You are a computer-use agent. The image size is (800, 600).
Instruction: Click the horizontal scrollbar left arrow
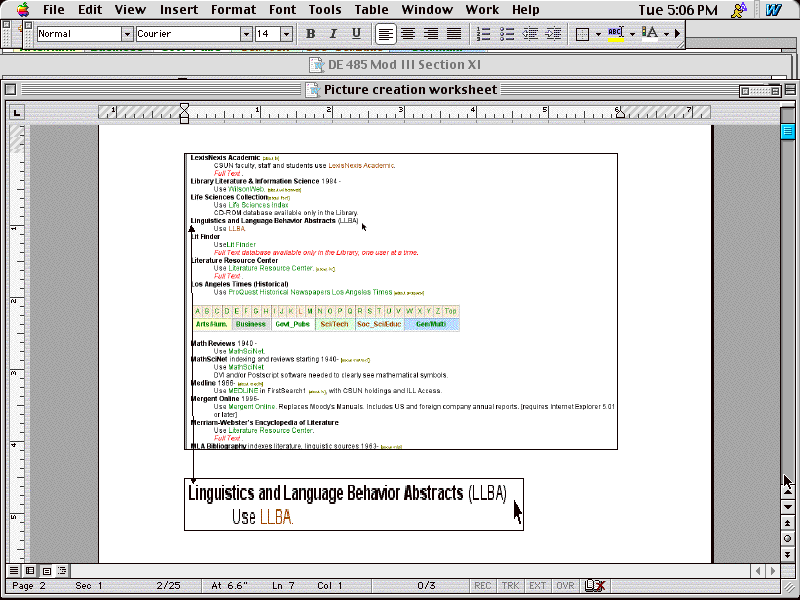[758, 570]
